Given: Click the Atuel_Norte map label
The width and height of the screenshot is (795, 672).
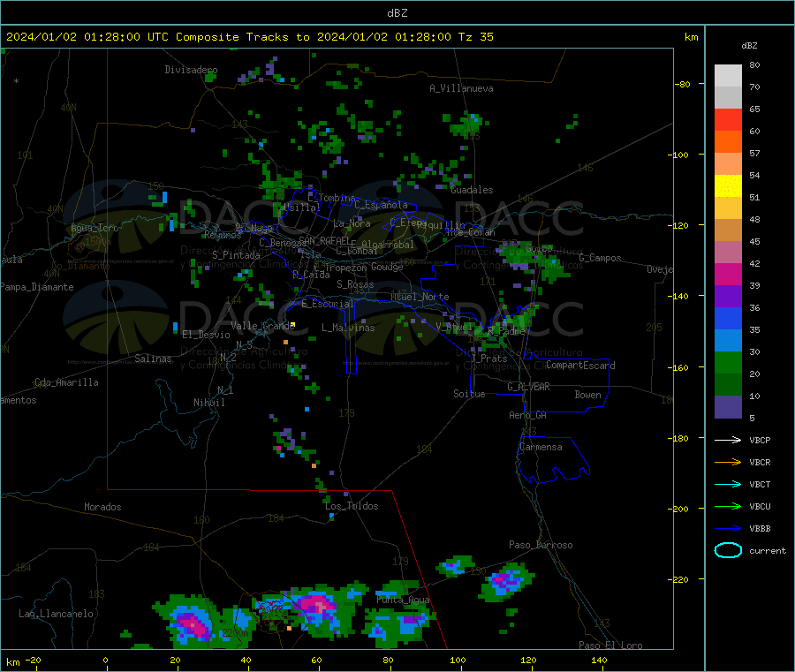Looking at the screenshot, I should (420, 297).
